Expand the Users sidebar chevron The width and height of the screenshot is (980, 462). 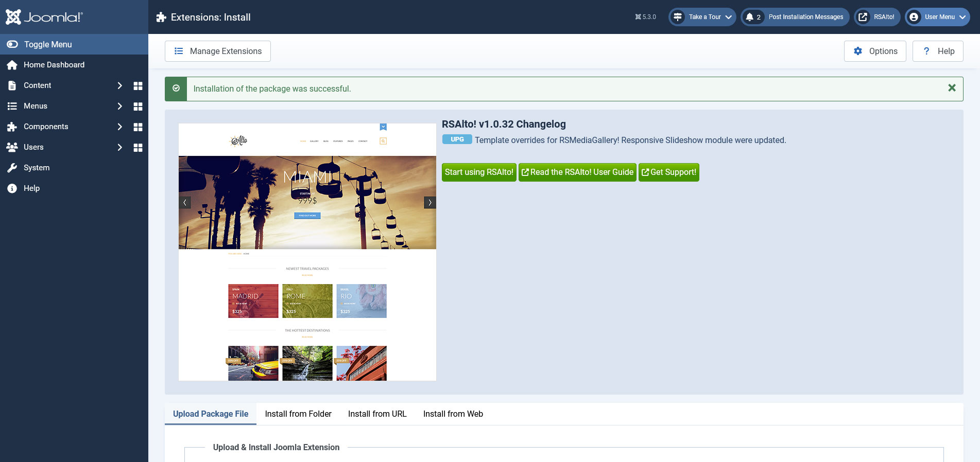pyautogui.click(x=119, y=147)
